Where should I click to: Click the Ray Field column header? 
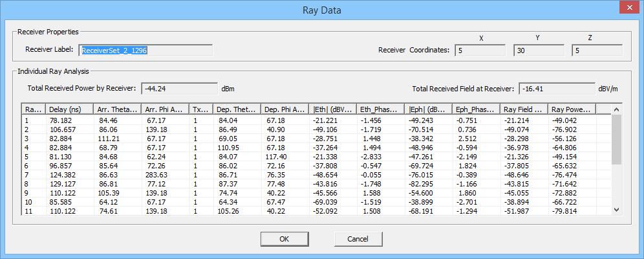point(524,109)
